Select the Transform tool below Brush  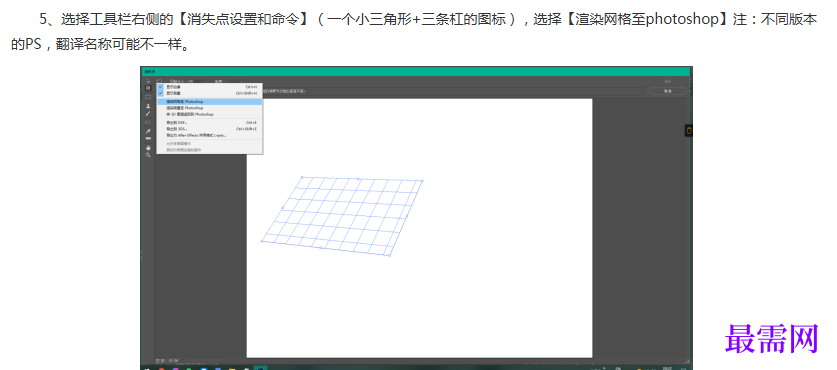[148, 122]
